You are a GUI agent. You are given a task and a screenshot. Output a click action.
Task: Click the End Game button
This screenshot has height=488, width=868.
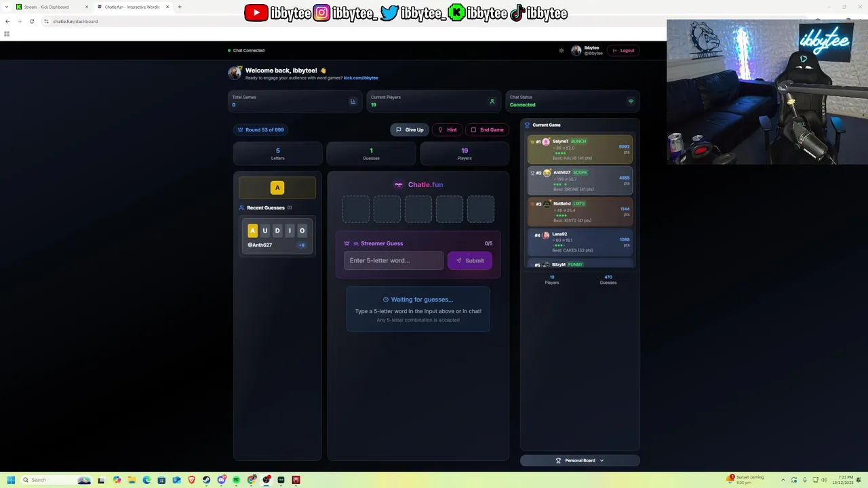pos(487,129)
